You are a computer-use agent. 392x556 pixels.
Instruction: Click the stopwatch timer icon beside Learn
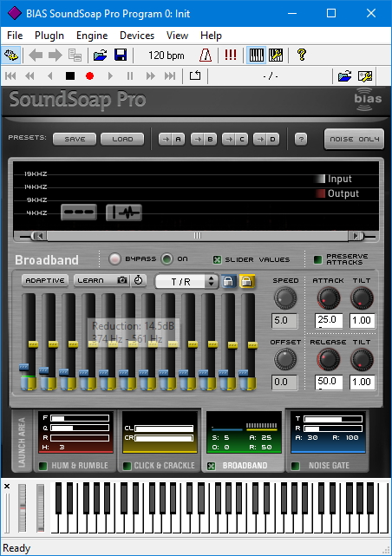[x=138, y=280]
